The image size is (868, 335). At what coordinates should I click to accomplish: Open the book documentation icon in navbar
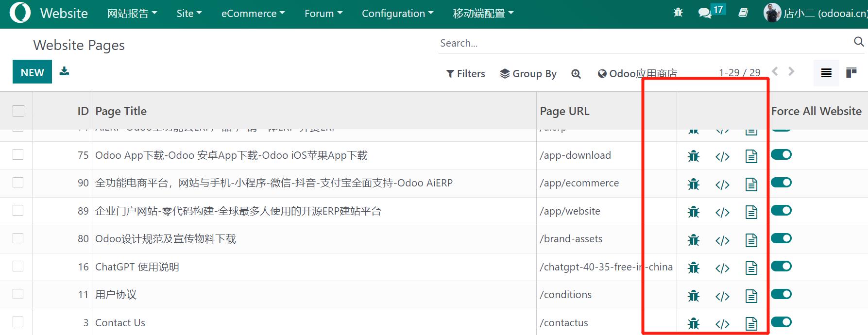(743, 13)
